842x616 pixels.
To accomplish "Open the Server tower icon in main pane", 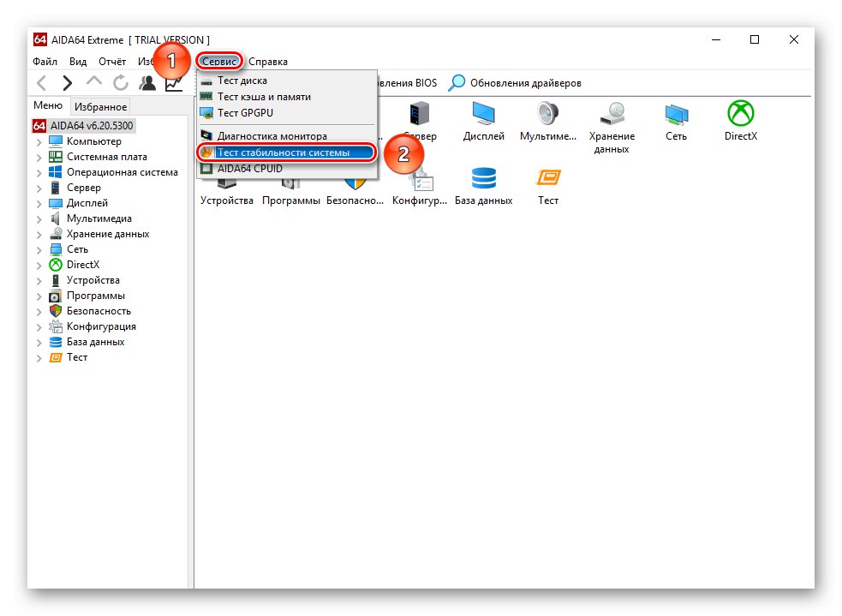I will pos(420,114).
